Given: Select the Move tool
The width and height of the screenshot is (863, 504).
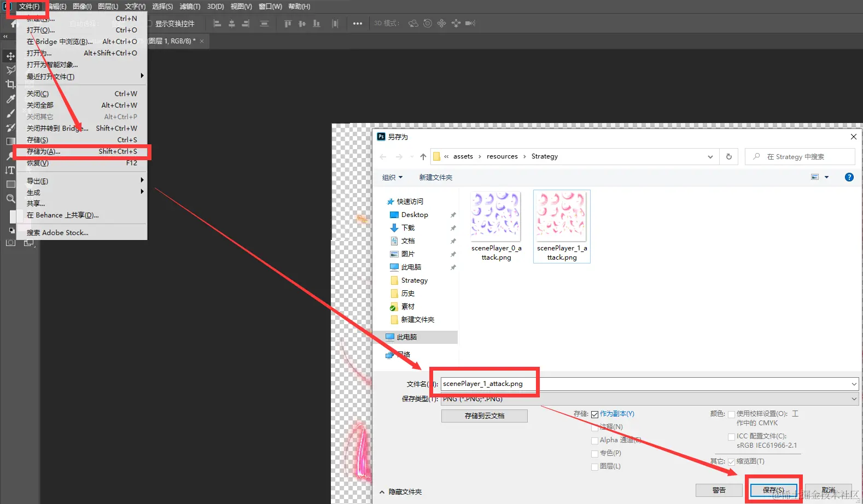Looking at the screenshot, I should pyautogui.click(x=10, y=56).
